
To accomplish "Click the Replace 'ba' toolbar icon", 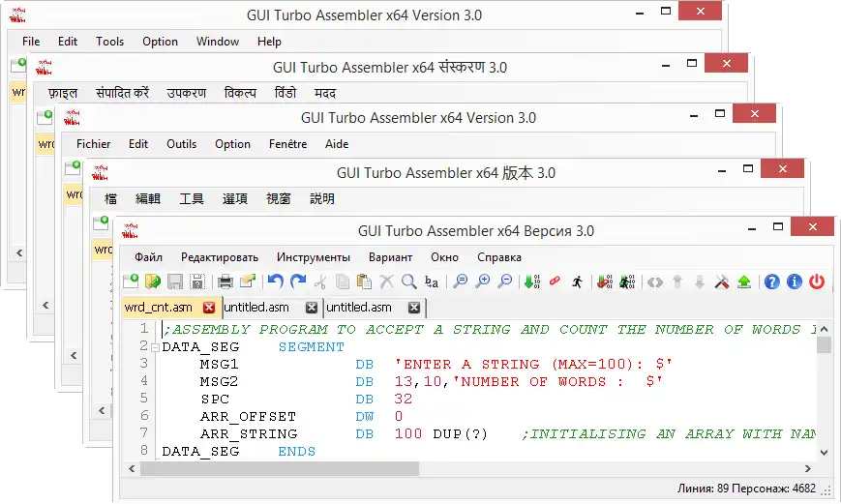I will tap(432, 282).
